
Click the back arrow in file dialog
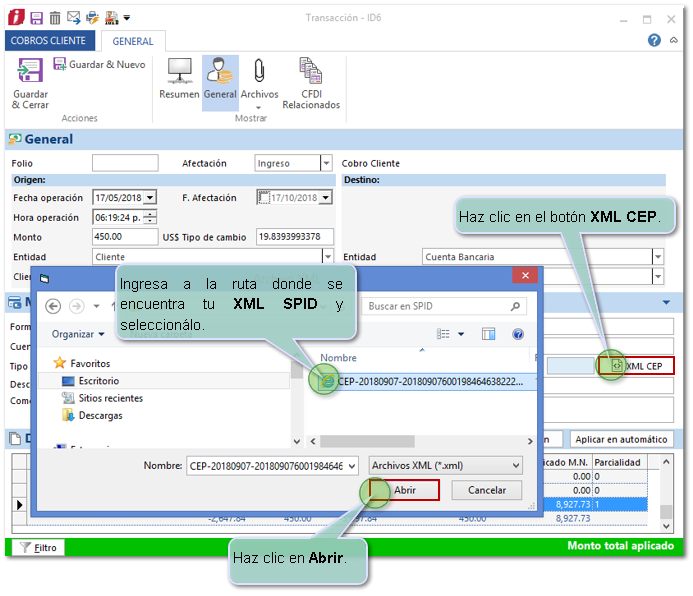[53, 306]
